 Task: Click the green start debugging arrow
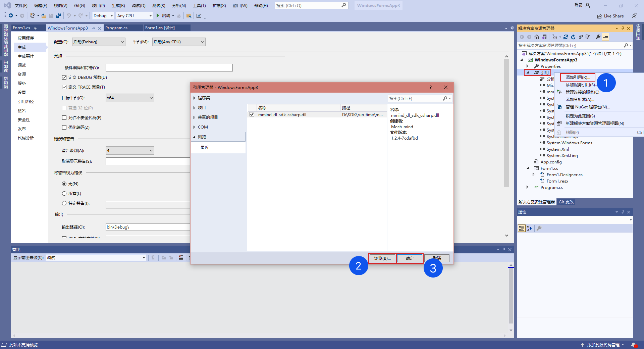click(x=158, y=16)
